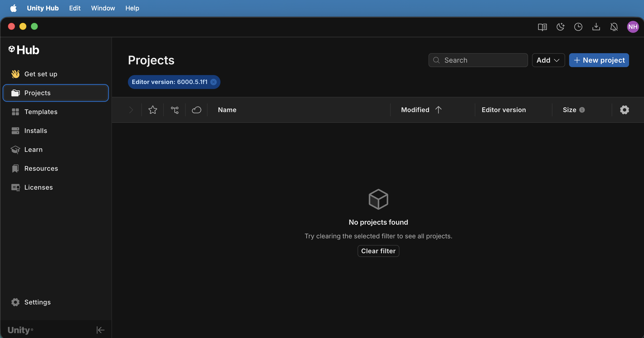The image size is (644, 338).
Task: Click the Hub logo
Action: (x=24, y=50)
